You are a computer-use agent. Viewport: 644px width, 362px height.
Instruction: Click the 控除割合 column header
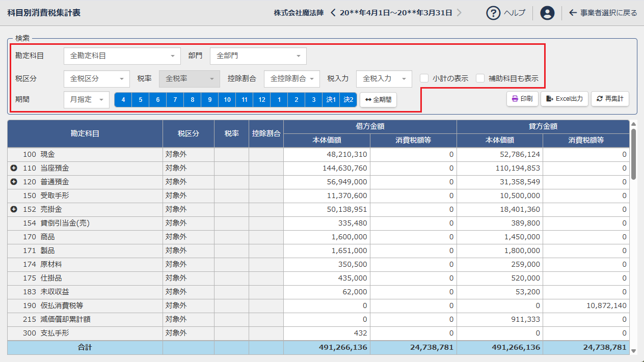coord(266,134)
